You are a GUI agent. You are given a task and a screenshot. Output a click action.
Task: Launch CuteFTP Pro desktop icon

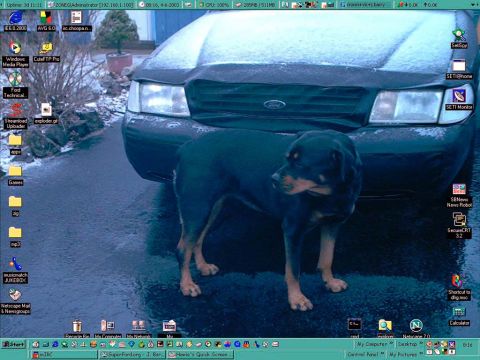(46, 52)
